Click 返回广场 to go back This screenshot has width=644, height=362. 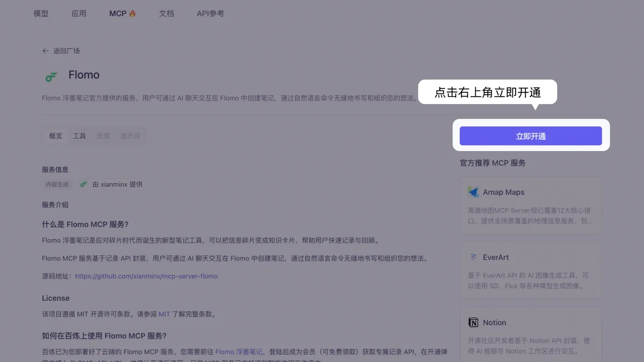(x=67, y=51)
